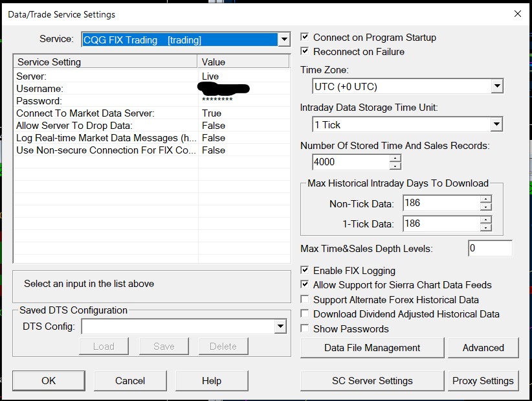Click the Service Setting column header
Screen dimensions: 532x401
[105, 62]
